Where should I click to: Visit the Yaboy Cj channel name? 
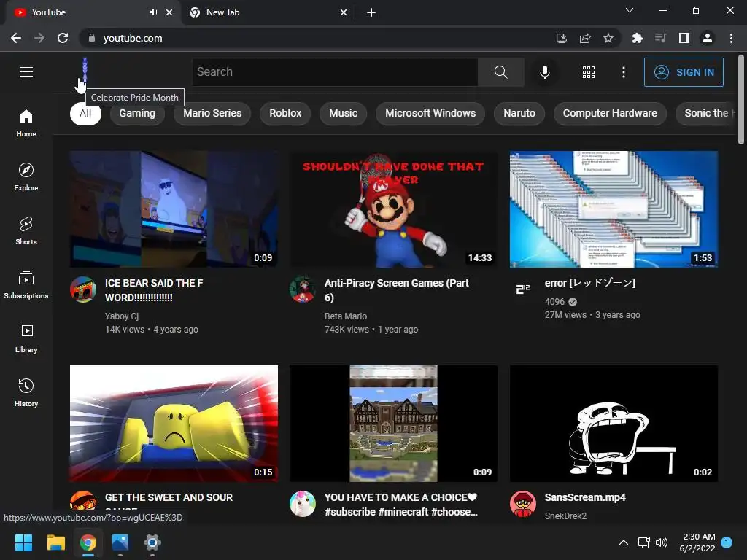[122, 316]
